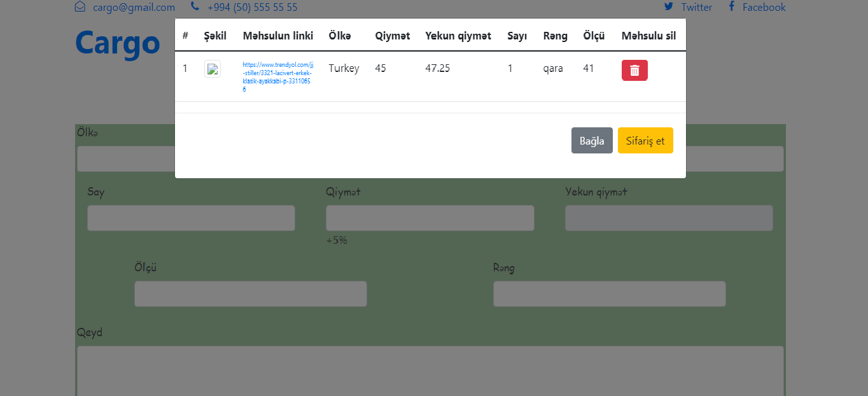The image size is (868, 396).
Task: Click the Turkey cell in the table
Action: click(344, 68)
